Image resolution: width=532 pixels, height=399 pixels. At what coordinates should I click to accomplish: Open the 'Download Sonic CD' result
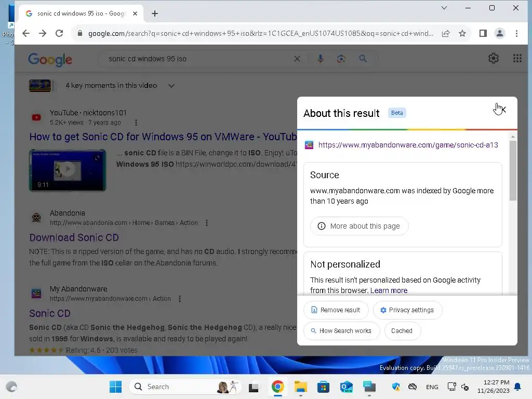pyautogui.click(x=74, y=237)
